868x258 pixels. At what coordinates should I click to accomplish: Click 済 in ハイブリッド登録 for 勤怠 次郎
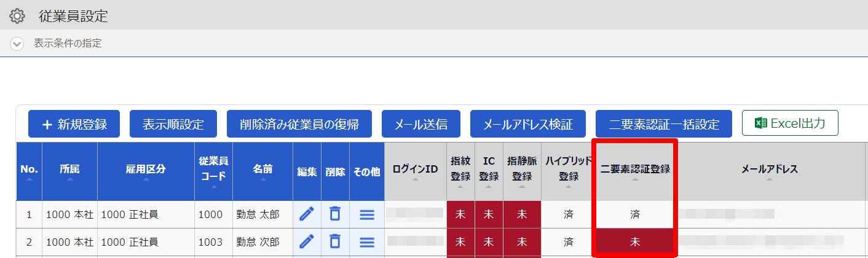(x=569, y=242)
